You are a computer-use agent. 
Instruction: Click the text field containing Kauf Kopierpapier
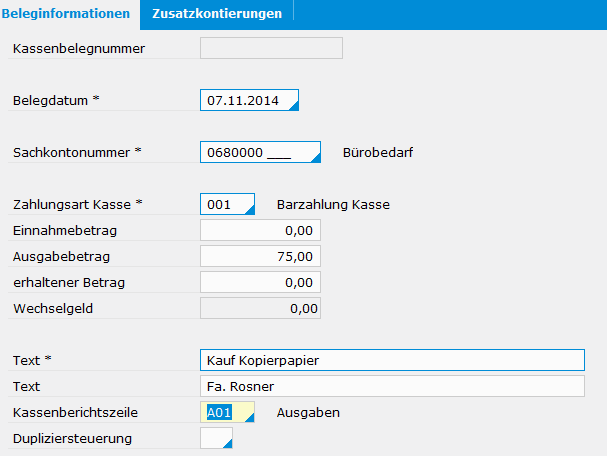392,360
